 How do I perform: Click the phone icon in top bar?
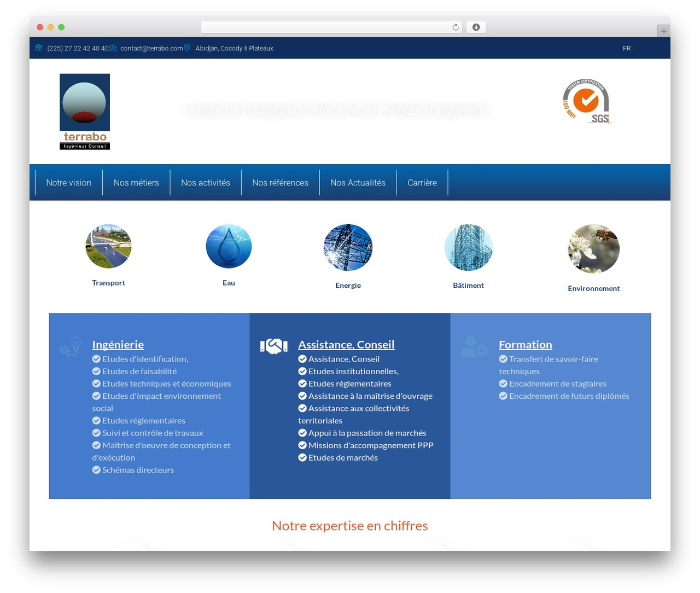pyautogui.click(x=38, y=48)
